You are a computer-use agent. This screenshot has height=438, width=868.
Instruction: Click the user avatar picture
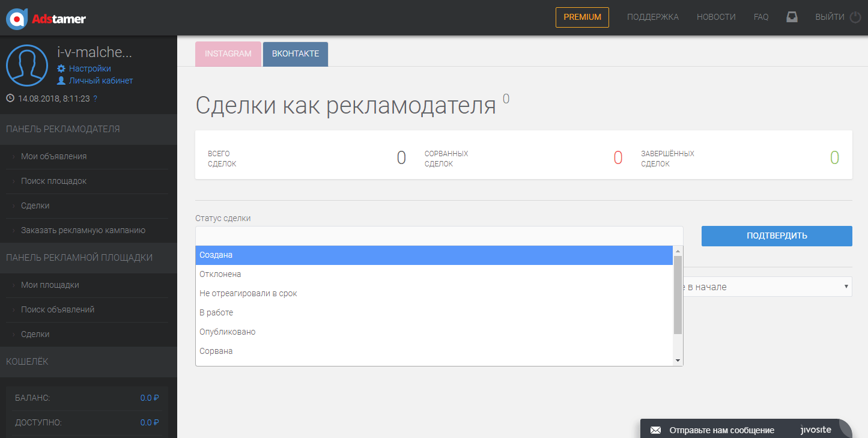27,65
